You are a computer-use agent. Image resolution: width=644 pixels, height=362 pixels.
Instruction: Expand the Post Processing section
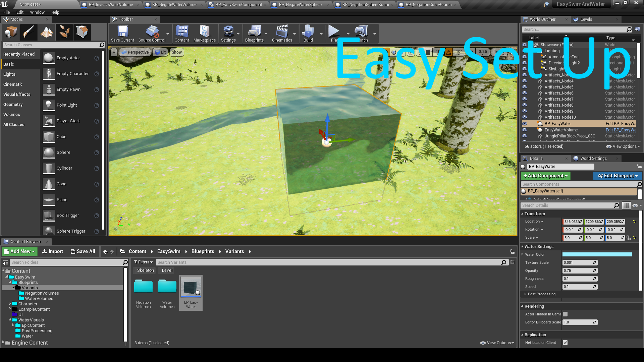click(526, 294)
